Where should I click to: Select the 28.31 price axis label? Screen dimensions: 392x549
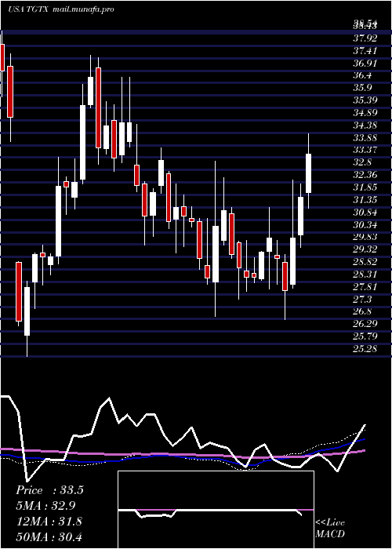click(x=365, y=274)
